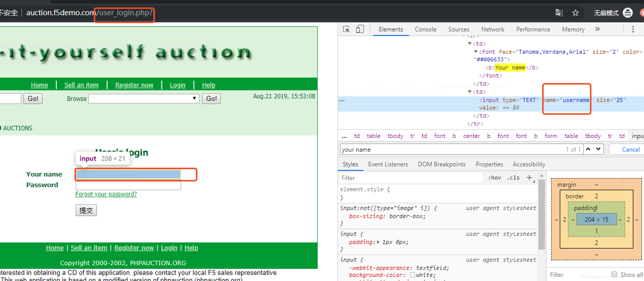The width and height of the screenshot is (644, 281).
Task: Click the Forgot your password link
Action: (x=106, y=194)
